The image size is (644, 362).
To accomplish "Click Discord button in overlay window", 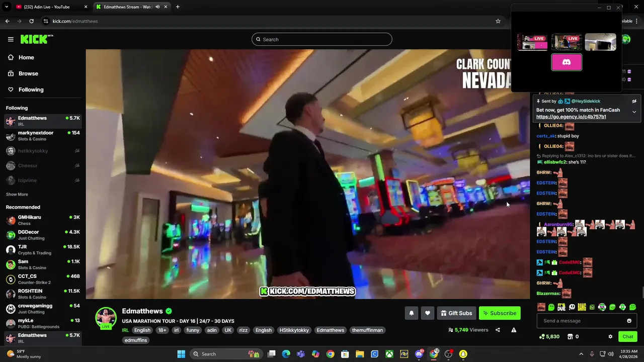I will 567,62.
